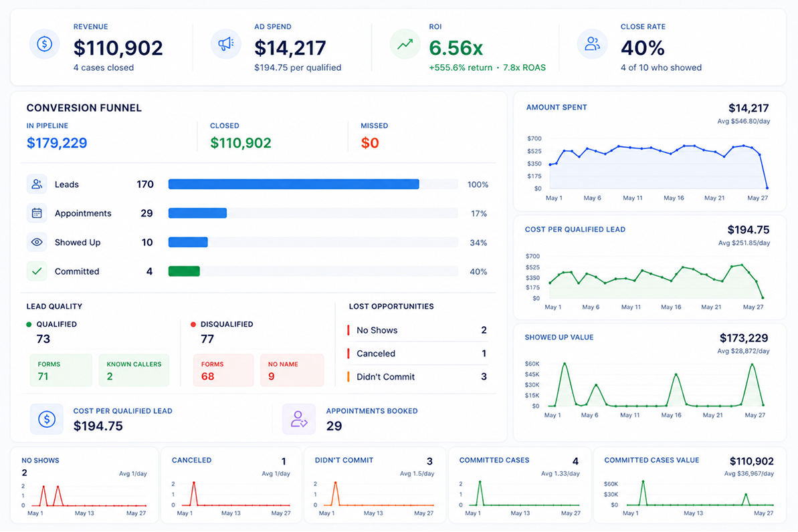Click the Appointments 17% percentage label

coord(479,214)
